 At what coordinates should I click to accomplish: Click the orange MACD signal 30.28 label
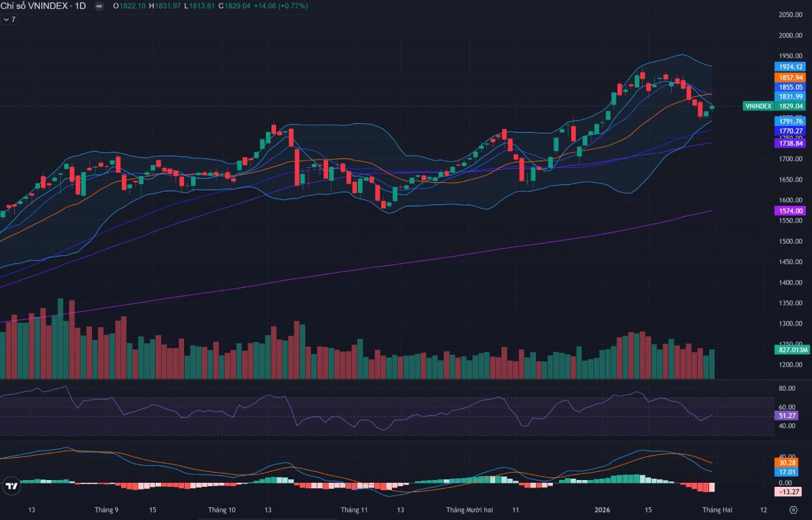pos(788,463)
